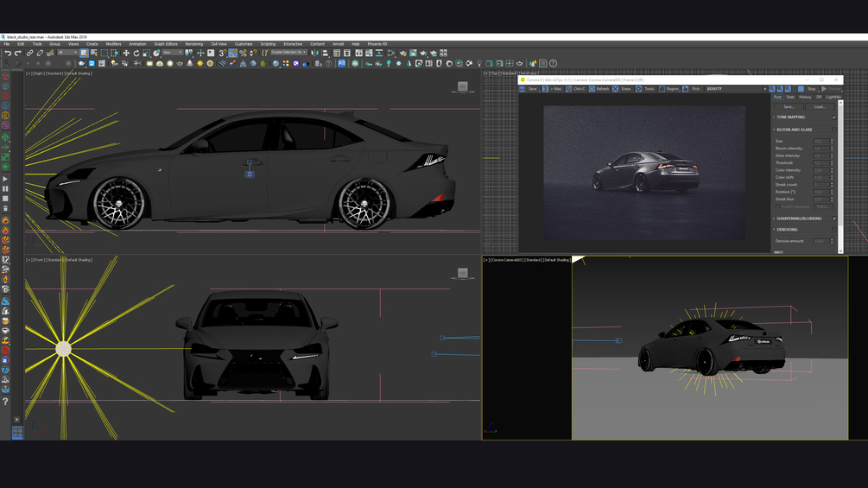Select the Move tool in main toolbar
Viewport: 868px width, 488px height.
126,53
